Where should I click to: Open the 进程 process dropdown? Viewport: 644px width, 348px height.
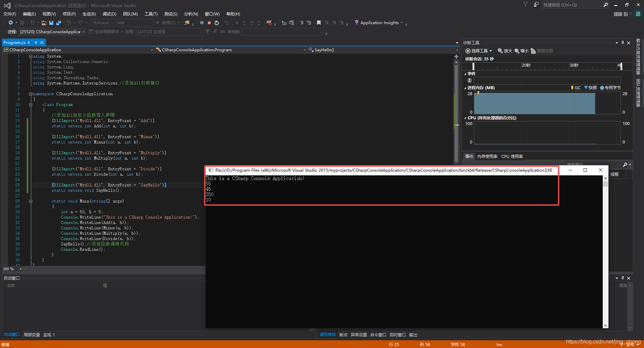pos(52,32)
